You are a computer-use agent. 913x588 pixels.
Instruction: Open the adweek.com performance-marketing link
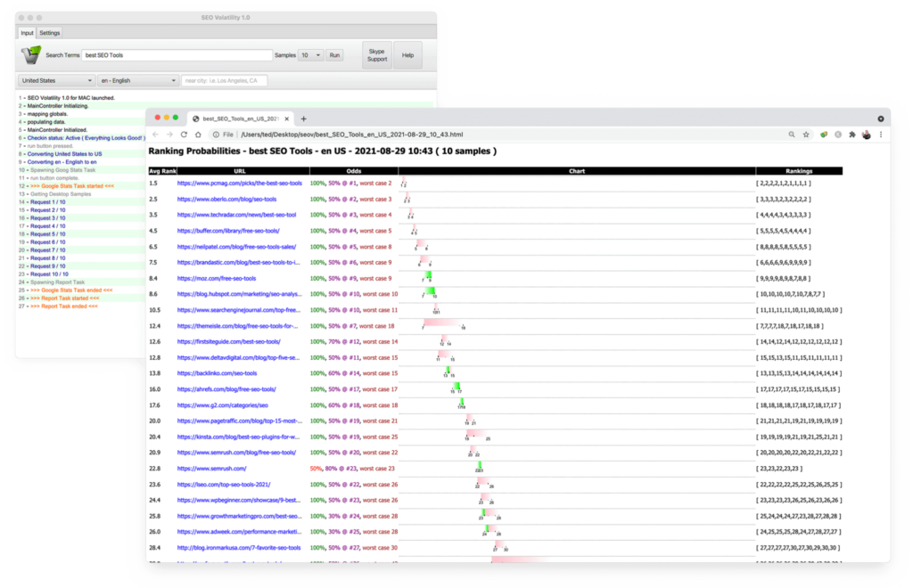[239, 532]
